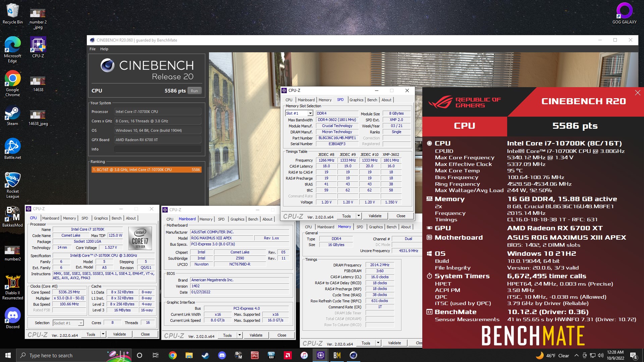The height and width of the screenshot is (362, 644).
Task: Switch to Graphics tab in CPU-Z SPD window
Action: [x=356, y=100]
